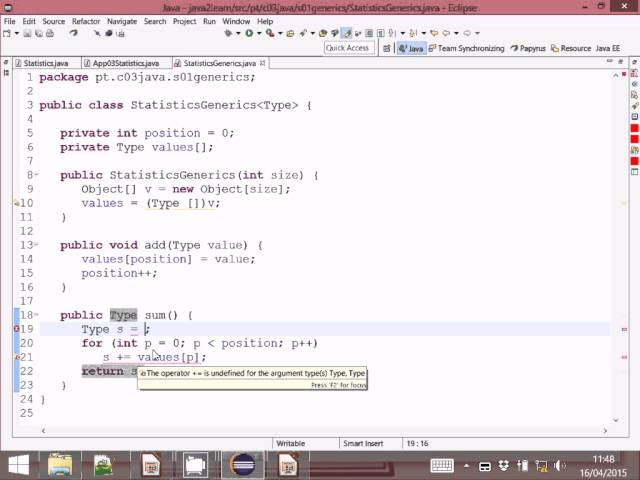Viewport: 640px width, 480px height.
Task: Open the New file dropdown arrow
Action: pyautogui.click(x=17, y=33)
